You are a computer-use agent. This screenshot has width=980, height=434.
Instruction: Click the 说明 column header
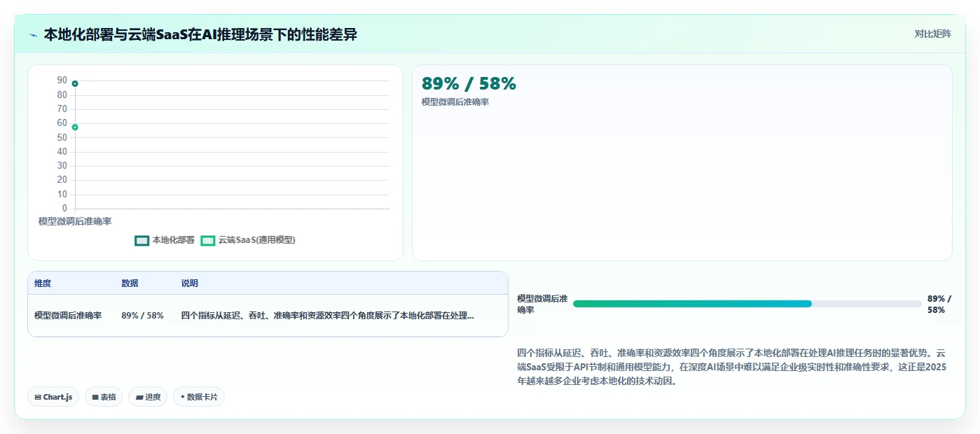click(x=190, y=283)
